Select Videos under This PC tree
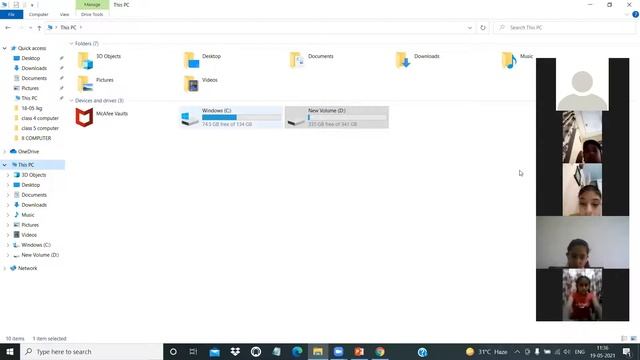 point(29,235)
